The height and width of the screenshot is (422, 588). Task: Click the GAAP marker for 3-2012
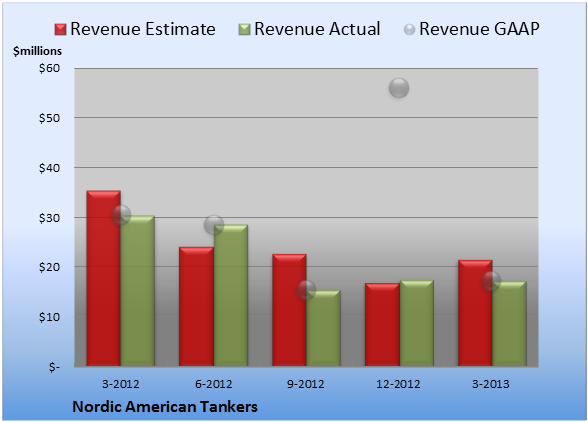[121, 215]
